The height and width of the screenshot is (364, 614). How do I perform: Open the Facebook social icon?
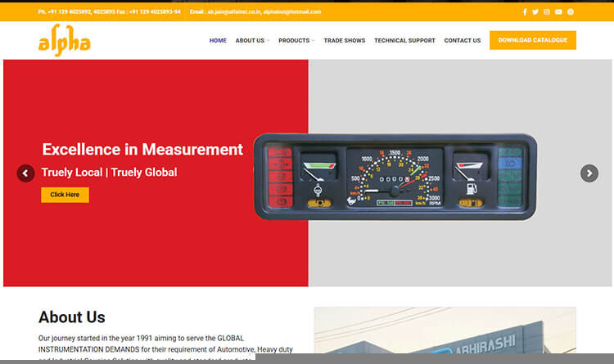click(525, 11)
